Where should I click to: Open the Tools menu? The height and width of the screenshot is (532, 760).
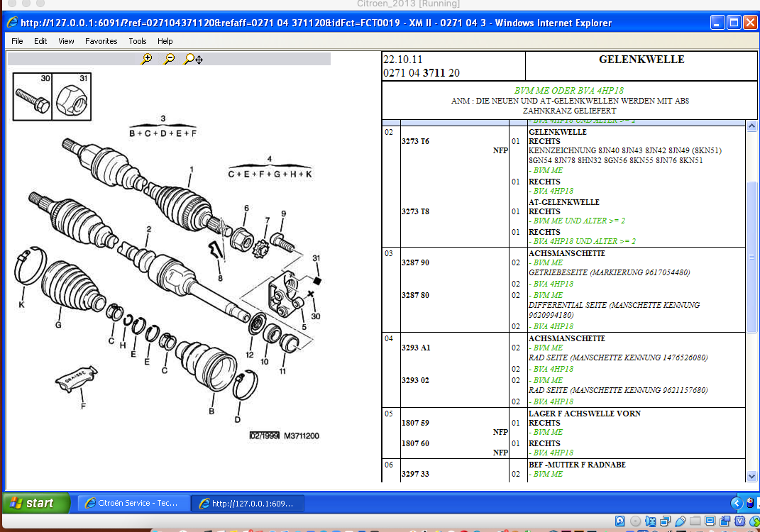[x=137, y=41]
